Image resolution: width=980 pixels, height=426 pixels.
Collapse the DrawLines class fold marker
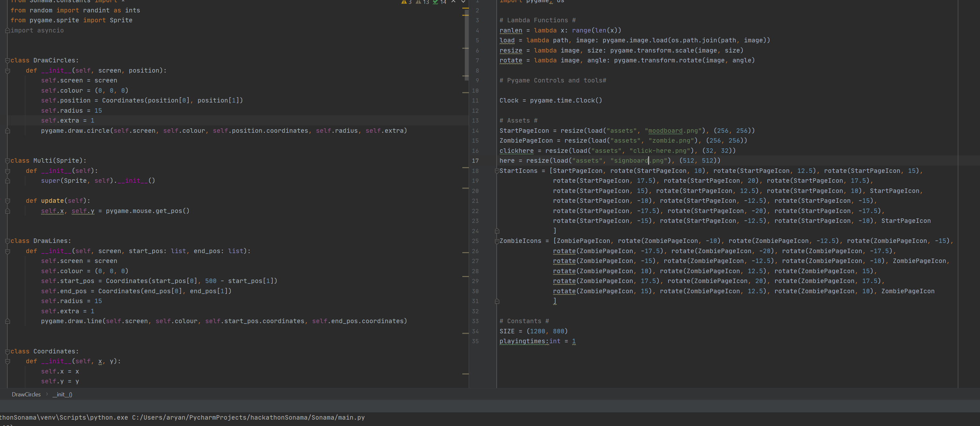tap(7, 241)
